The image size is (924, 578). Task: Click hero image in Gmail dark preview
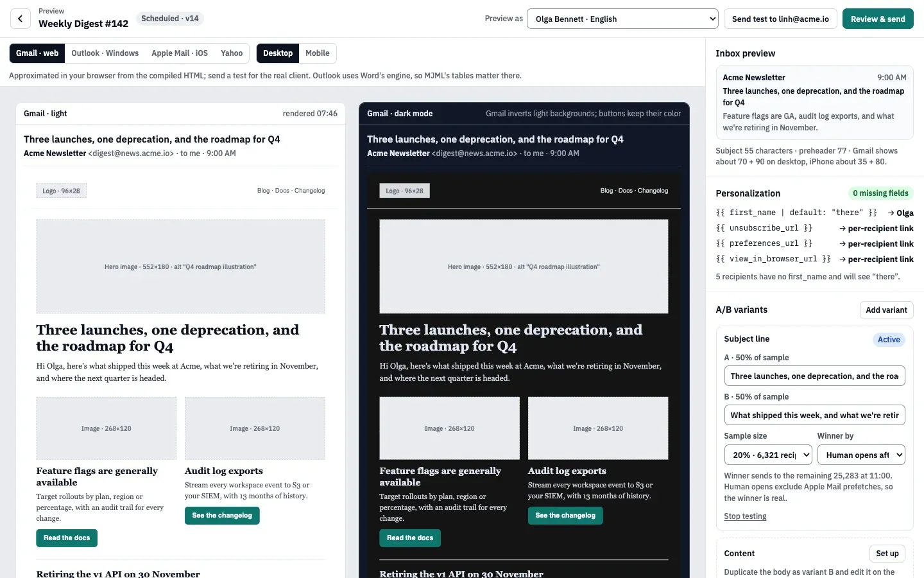point(524,267)
